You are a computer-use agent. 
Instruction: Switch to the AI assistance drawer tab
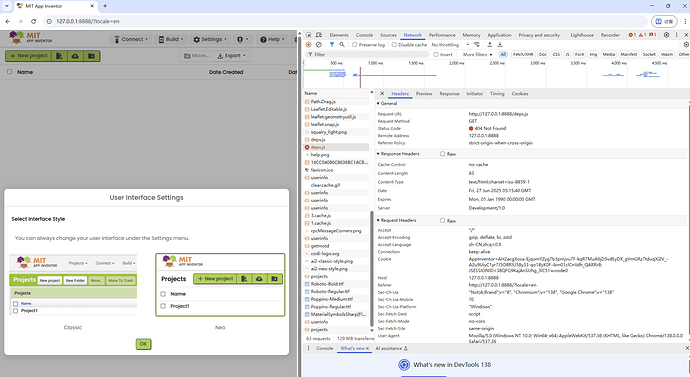point(391,348)
